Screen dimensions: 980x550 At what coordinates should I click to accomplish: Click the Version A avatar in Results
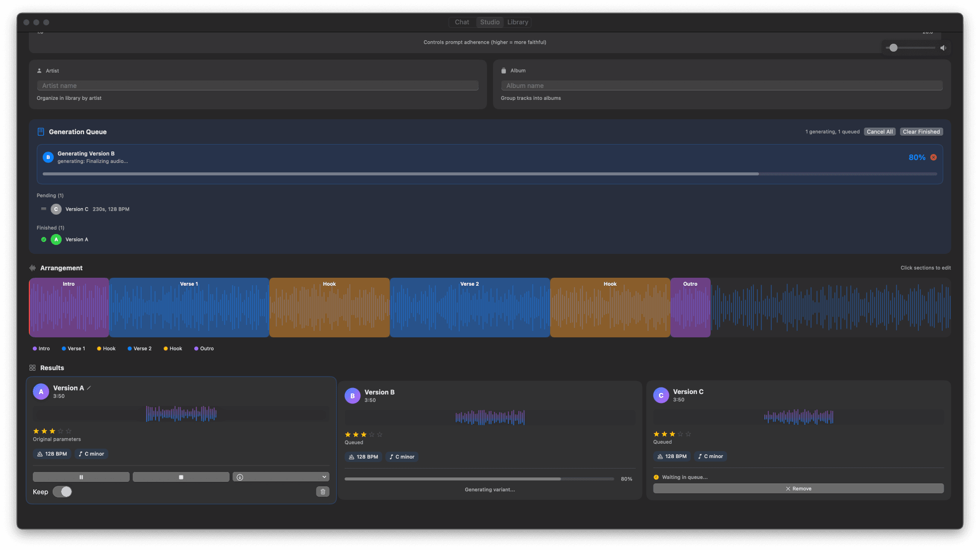point(41,392)
